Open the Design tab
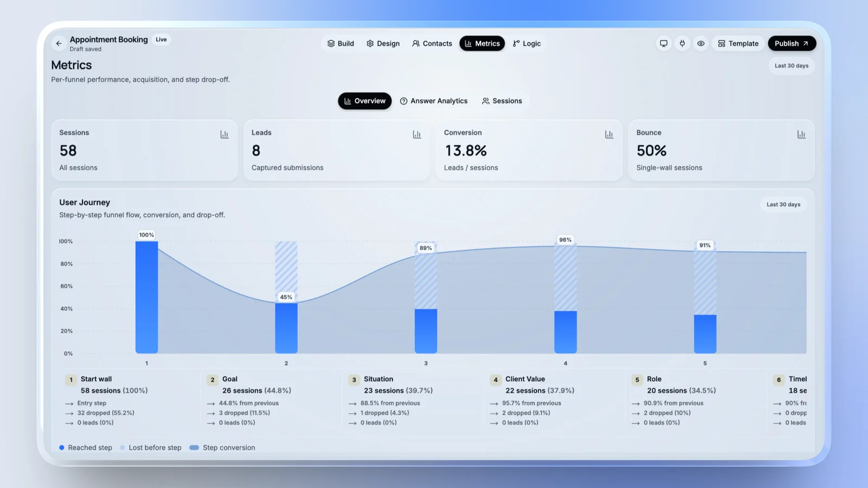The image size is (868, 488). point(383,43)
